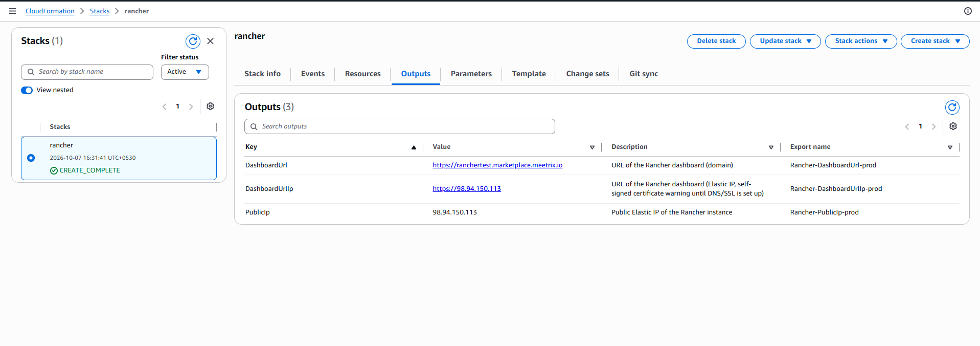
Task: Expand the Stack actions dropdown
Action: click(860, 41)
